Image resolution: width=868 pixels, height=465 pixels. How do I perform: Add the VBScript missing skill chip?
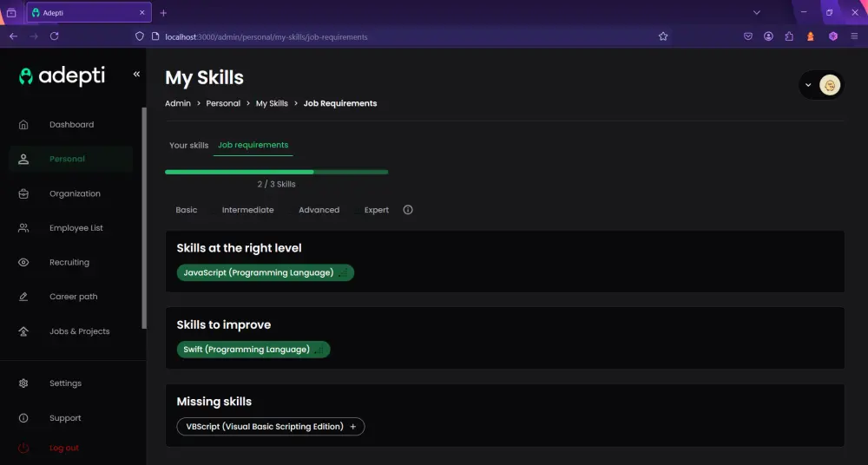(271, 426)
